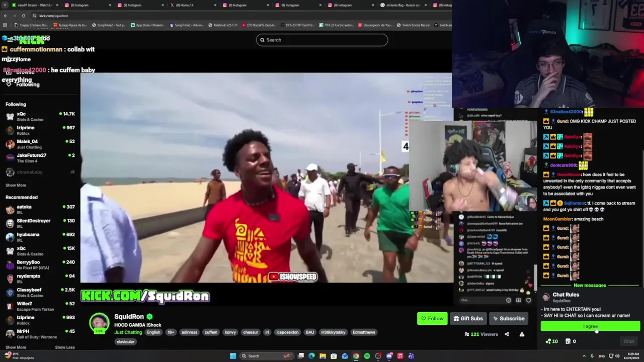Open Google Chrome from the taskbar
This screenshot has height=362, width=644.
[x=356, y=356]
